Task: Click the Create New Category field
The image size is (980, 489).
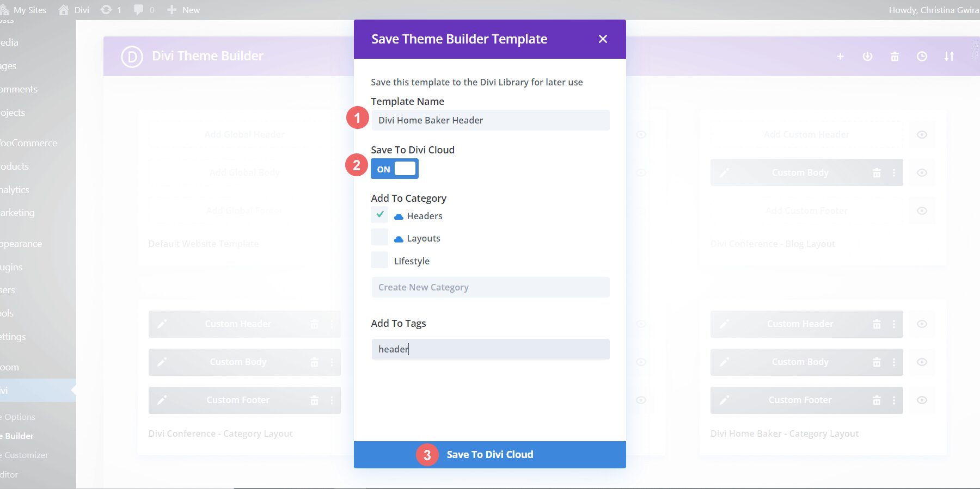Action: pos(490,287)
